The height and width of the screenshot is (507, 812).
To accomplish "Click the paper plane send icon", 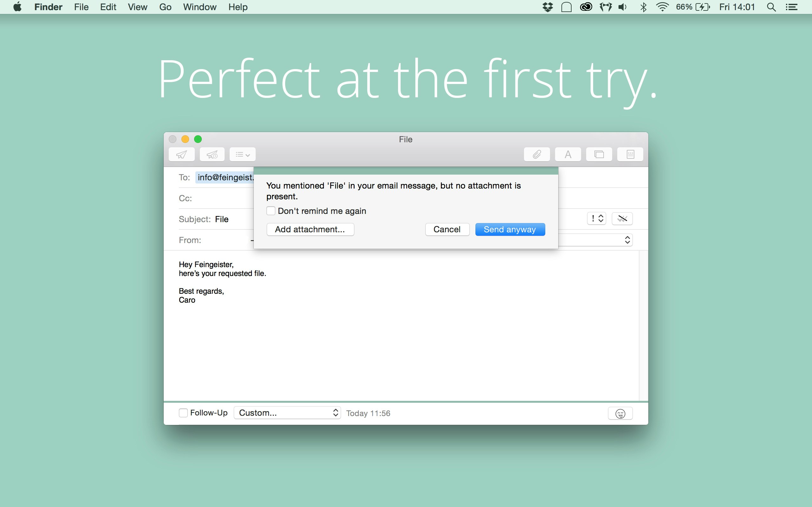I will pyautogui.click(x=181, y=155).
